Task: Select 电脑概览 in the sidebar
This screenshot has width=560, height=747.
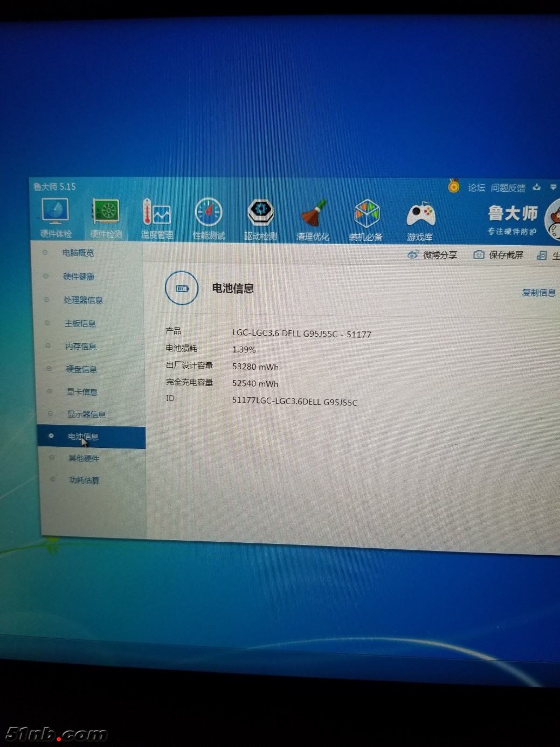Action: pos(78,253)
